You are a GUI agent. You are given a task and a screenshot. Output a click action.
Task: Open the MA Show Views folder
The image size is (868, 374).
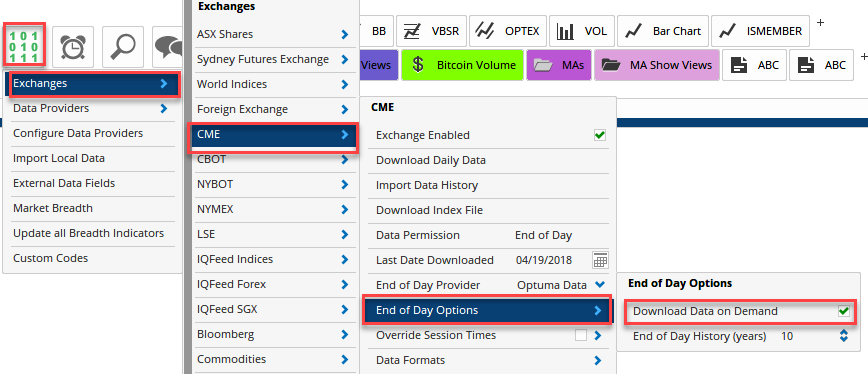tap(657, 65)
